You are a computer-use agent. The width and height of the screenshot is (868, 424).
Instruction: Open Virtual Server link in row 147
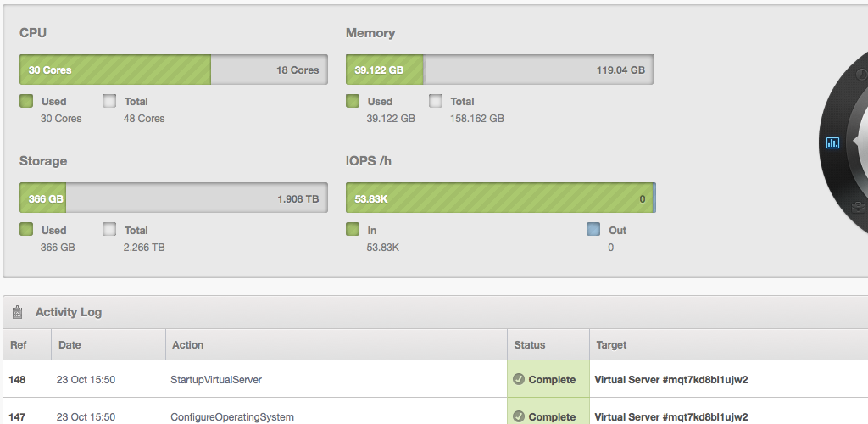click(x=671, y=417)
